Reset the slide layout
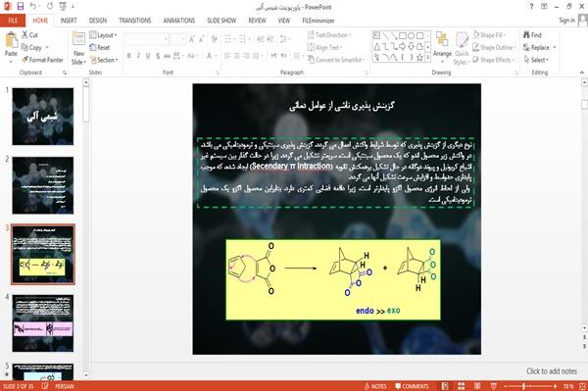The height and width of the screenshot is (391, 588). 99,47
